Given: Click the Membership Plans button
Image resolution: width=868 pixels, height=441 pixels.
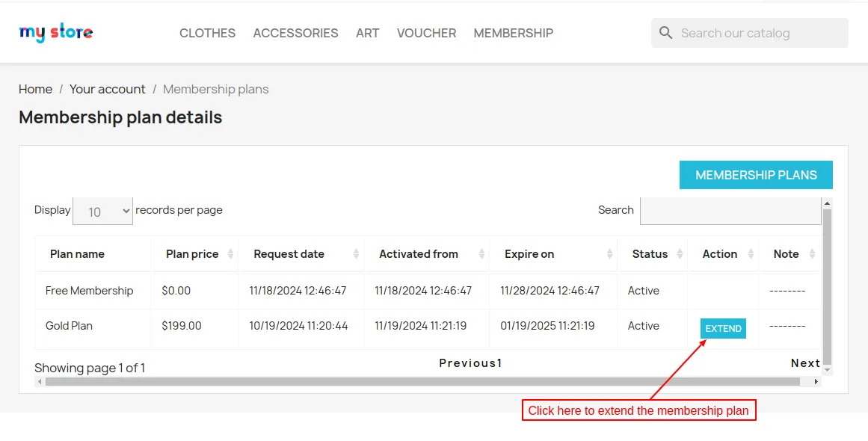Looking at the screenshot, I should pyautogui.click(x=756, y=175).
